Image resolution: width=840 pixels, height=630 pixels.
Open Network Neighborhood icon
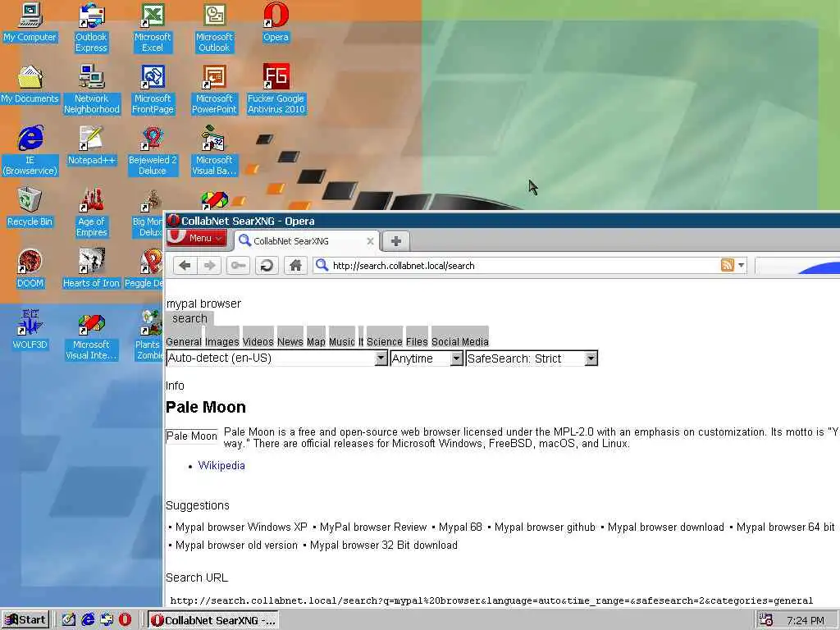click(x=92, y=89)
